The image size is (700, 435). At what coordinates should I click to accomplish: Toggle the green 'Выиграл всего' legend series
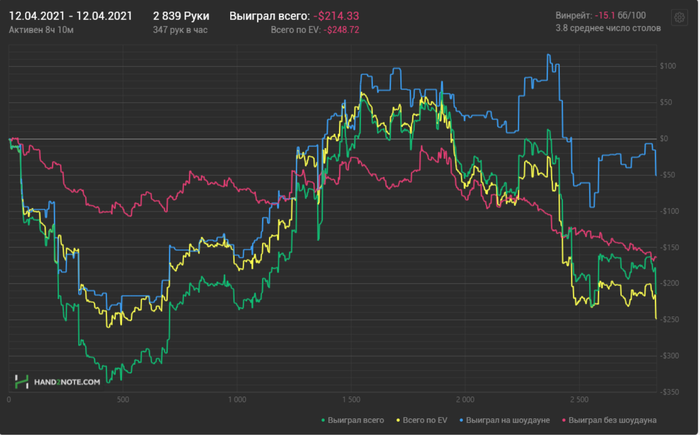[353, 420]
